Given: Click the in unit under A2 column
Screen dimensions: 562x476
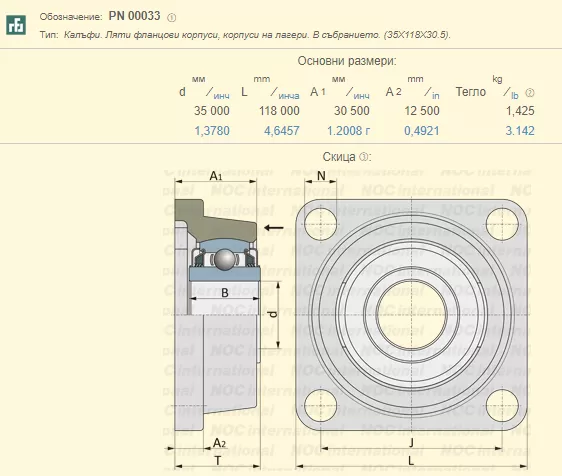Looking at the screenshot, I should (x=435, y=96).
